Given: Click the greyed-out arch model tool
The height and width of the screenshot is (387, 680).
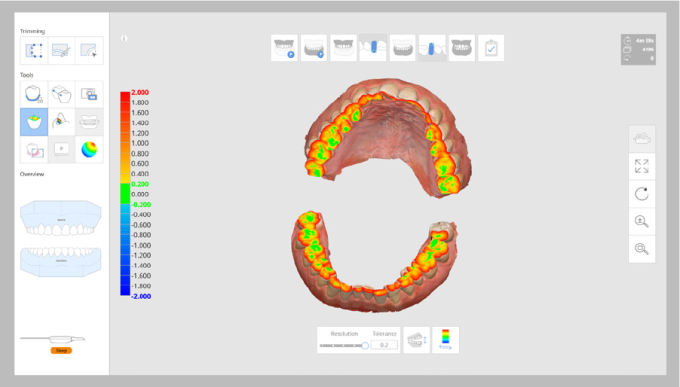Looking at the screenshot, I should pyautogui.click(x=89, y=122).
